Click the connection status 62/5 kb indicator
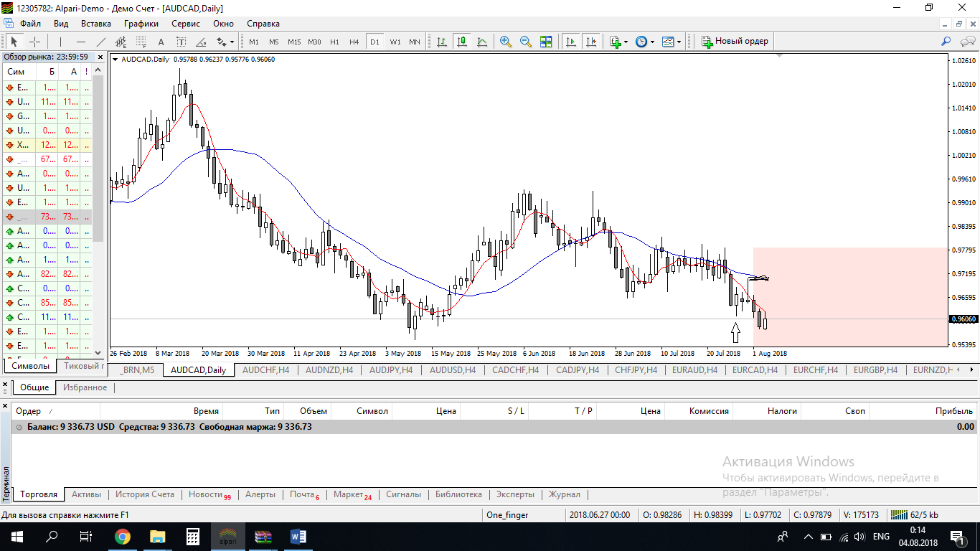 click(x=913, y=514)
